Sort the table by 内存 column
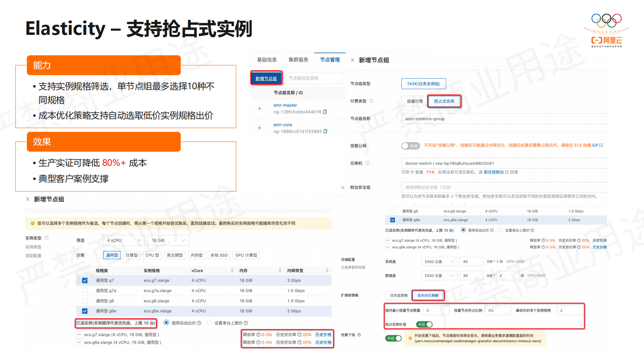 click(280, 270)
